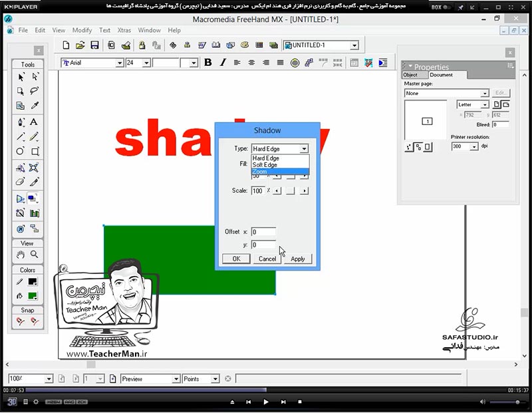Open the Xtras menu
This screenshot has width=532, height=413.
coord(124,30)
